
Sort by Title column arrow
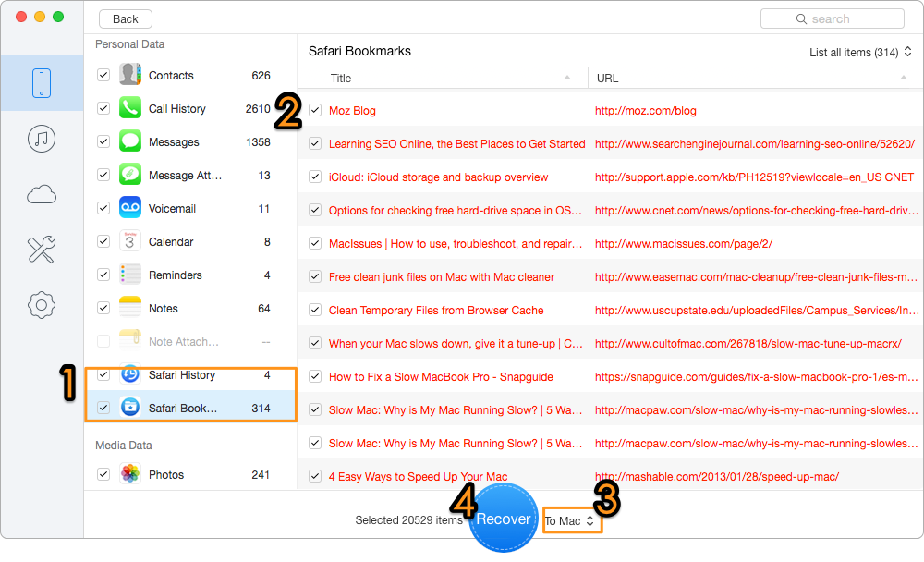point(567,78)
